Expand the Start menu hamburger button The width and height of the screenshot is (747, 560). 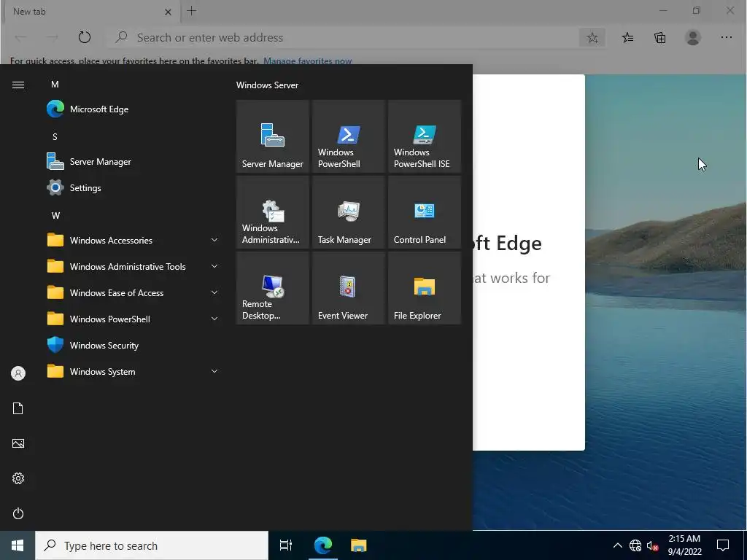(18, 85)
